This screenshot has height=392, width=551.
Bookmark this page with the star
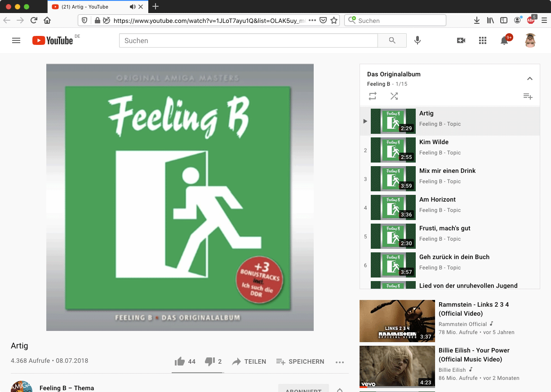pos(334,20)
